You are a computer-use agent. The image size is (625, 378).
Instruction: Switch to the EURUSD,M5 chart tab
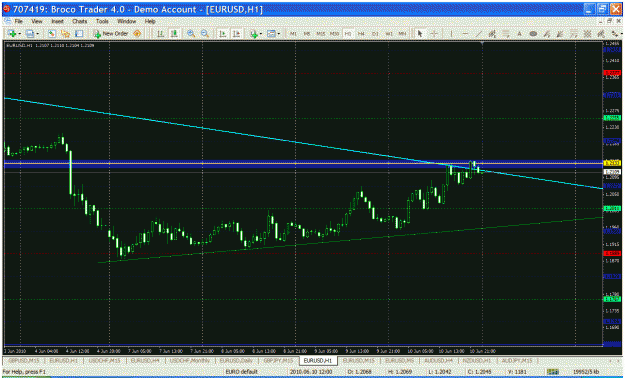pyautogui.click(x=399, y=360)
